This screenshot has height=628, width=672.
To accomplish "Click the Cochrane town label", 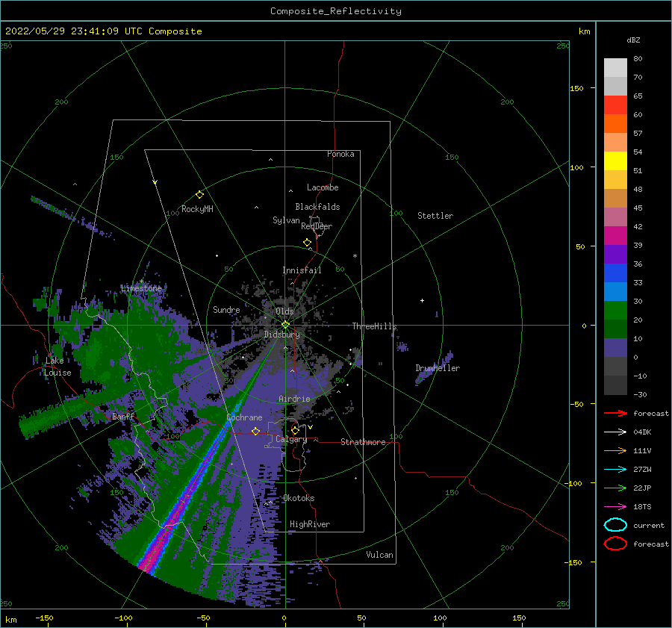I will coord(244,417).
